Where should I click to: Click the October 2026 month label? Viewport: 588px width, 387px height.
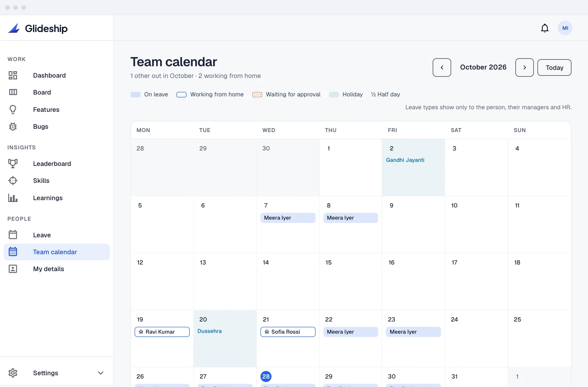point(483,67)
